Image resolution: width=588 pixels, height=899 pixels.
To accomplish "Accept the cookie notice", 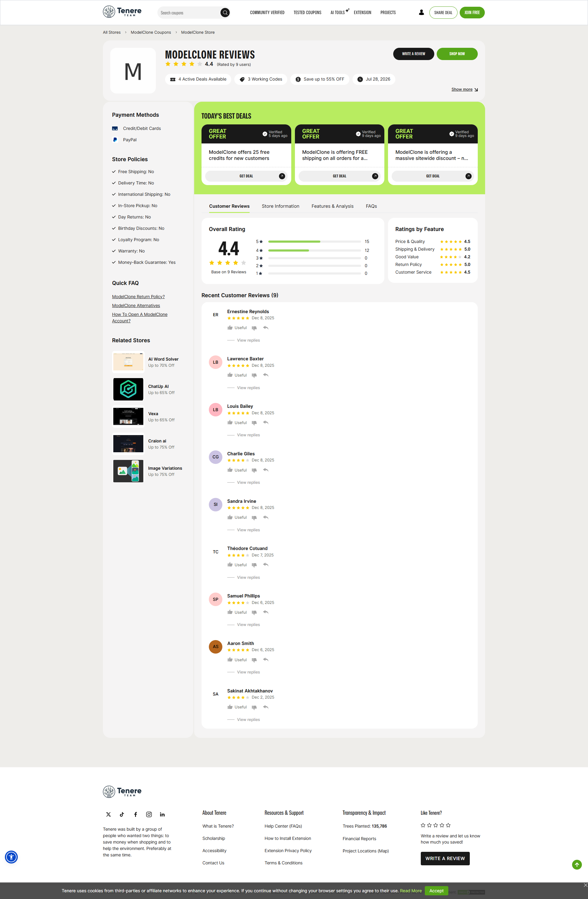I will pyautogui.click(x=436, y=891).
